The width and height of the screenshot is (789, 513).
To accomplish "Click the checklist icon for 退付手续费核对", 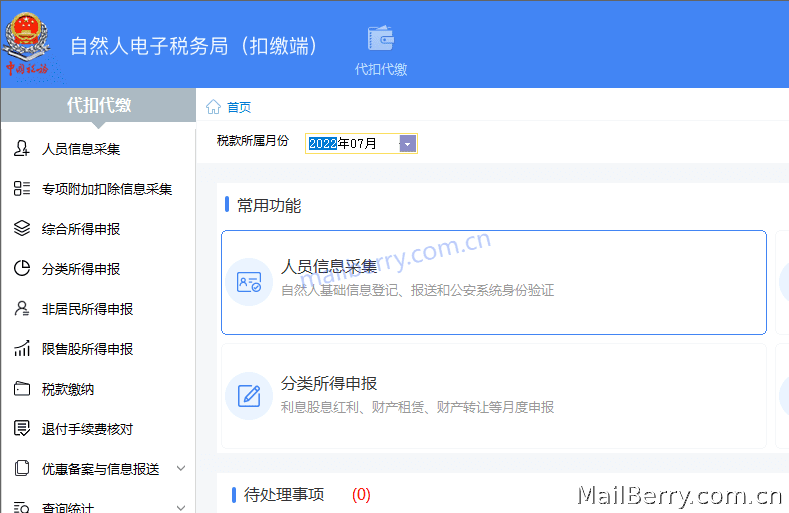I will point(22,428).
